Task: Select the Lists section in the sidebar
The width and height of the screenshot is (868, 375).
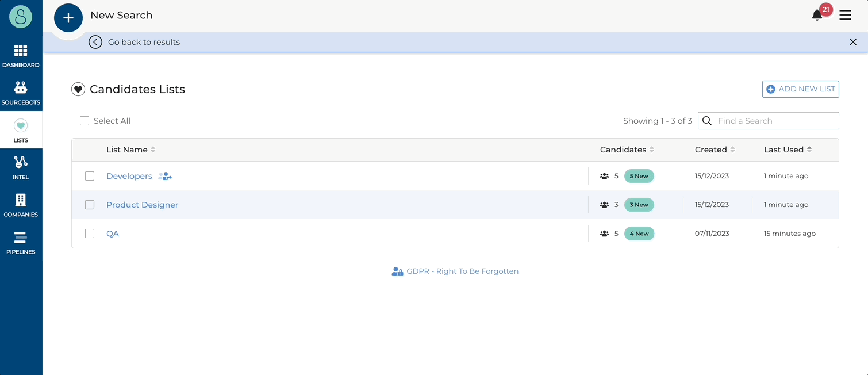Action: point(21,129)
